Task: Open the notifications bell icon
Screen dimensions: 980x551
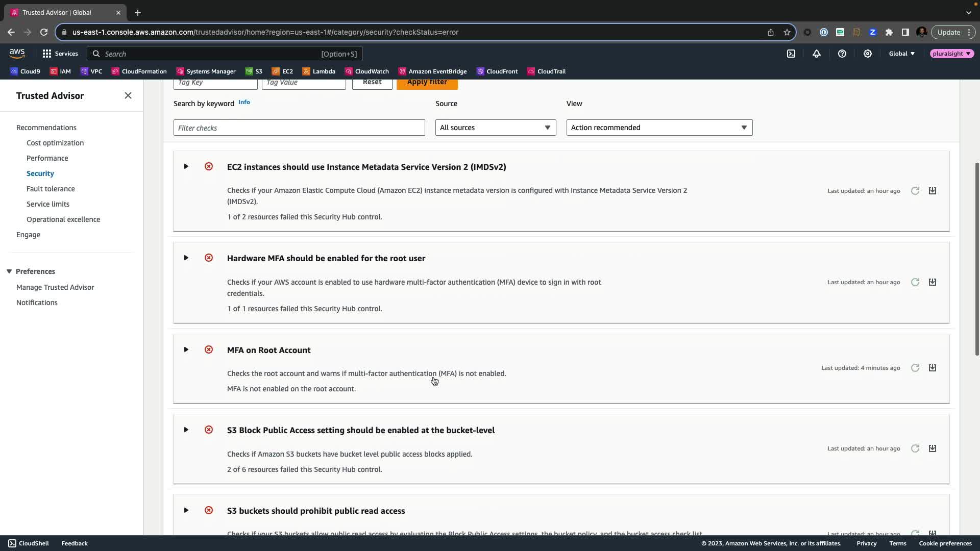Action: coord(816,54)
